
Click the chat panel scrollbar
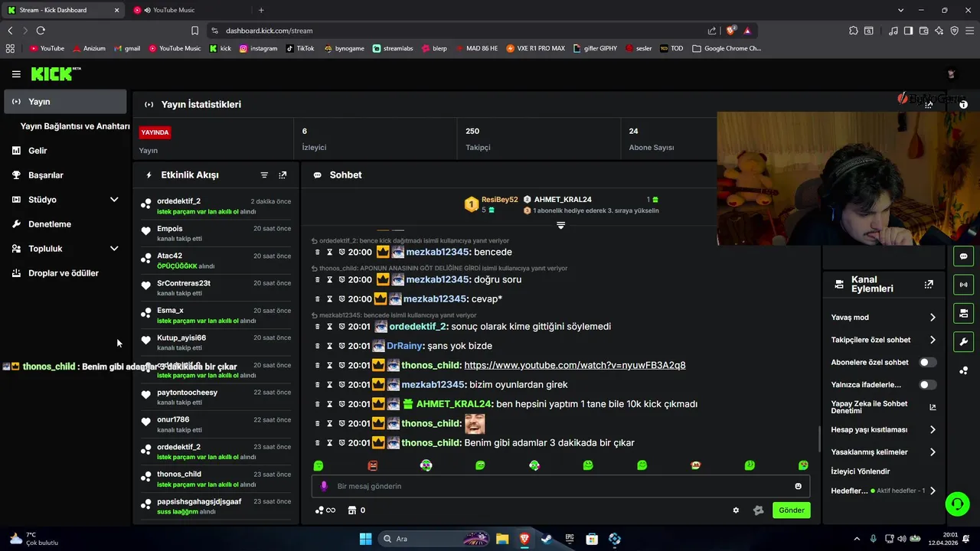pos(819,438)
